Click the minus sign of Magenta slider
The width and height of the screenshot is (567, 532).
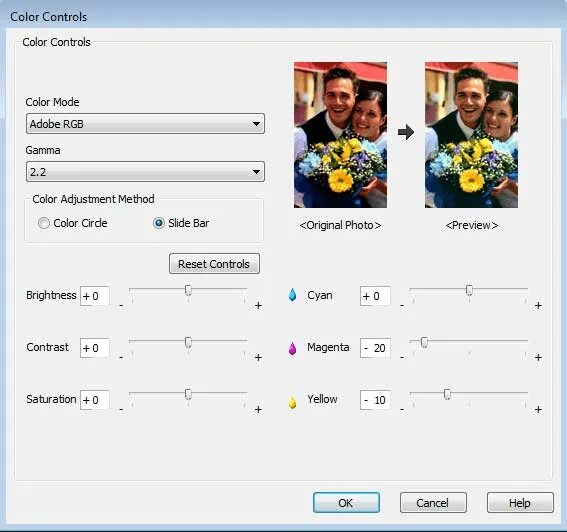[402, 358]
